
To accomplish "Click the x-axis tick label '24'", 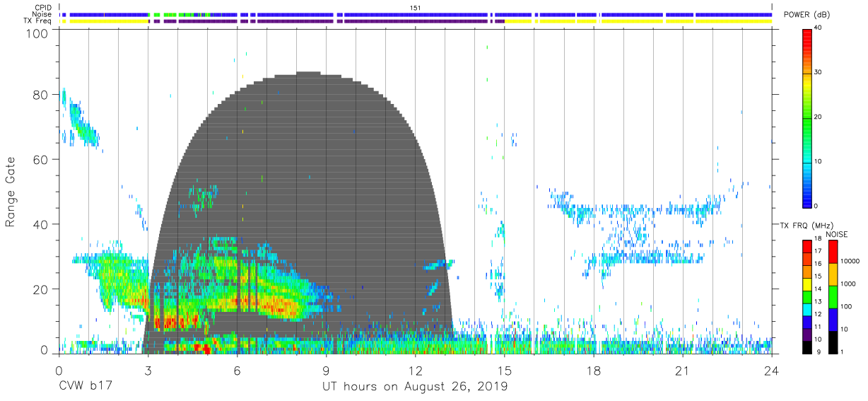I will click(771, 371).
